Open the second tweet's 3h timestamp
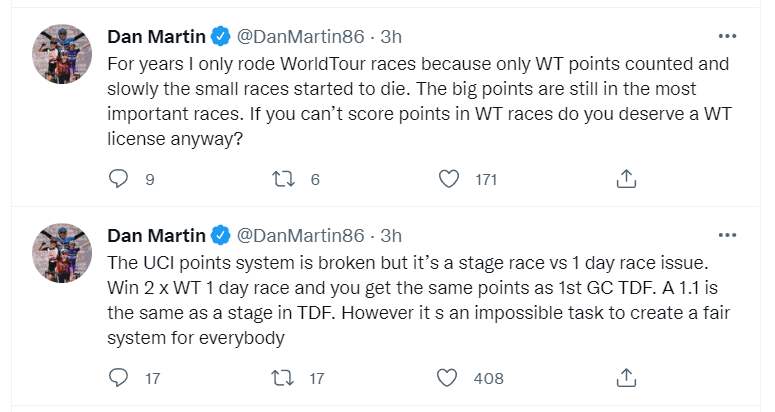 [391, 237]
